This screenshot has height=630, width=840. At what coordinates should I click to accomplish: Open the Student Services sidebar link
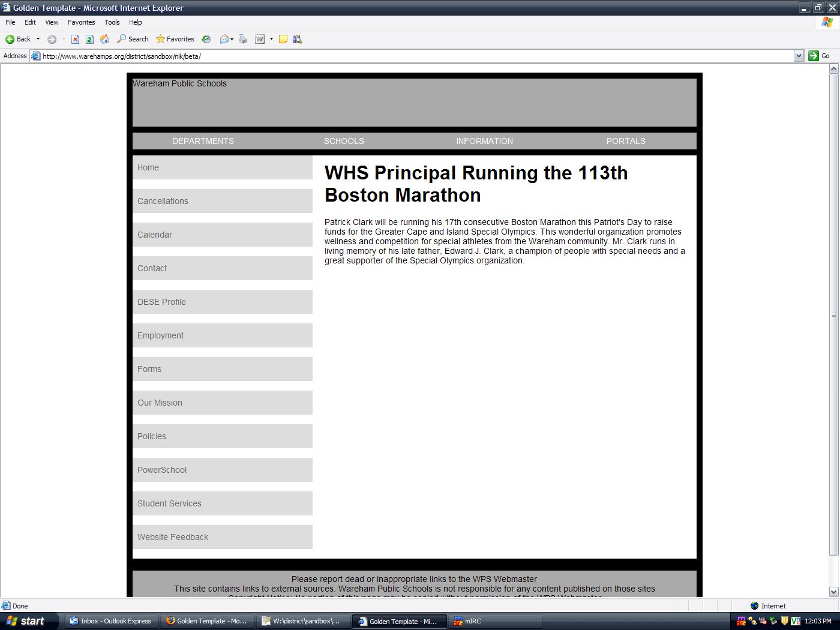(x=223, y=503)
